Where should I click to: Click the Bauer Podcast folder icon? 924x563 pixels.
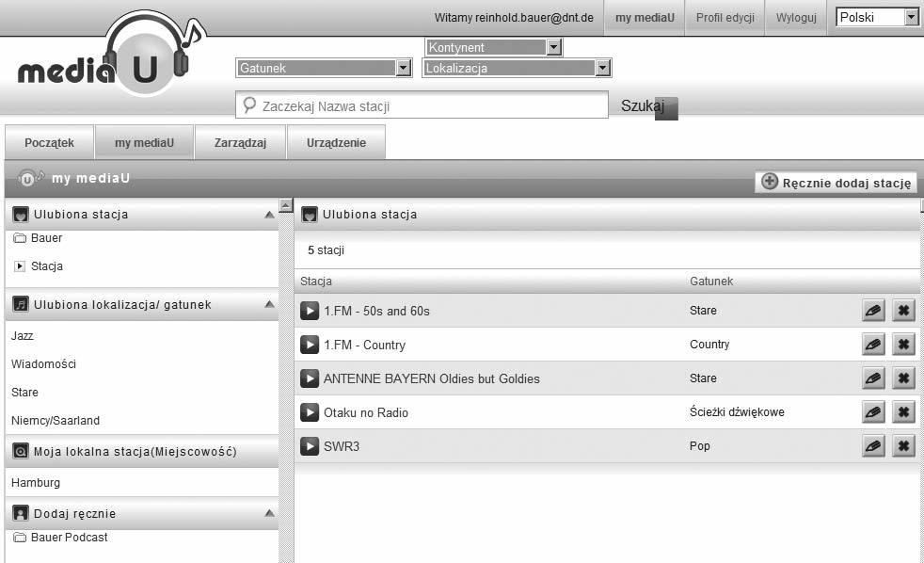point(20,538)
